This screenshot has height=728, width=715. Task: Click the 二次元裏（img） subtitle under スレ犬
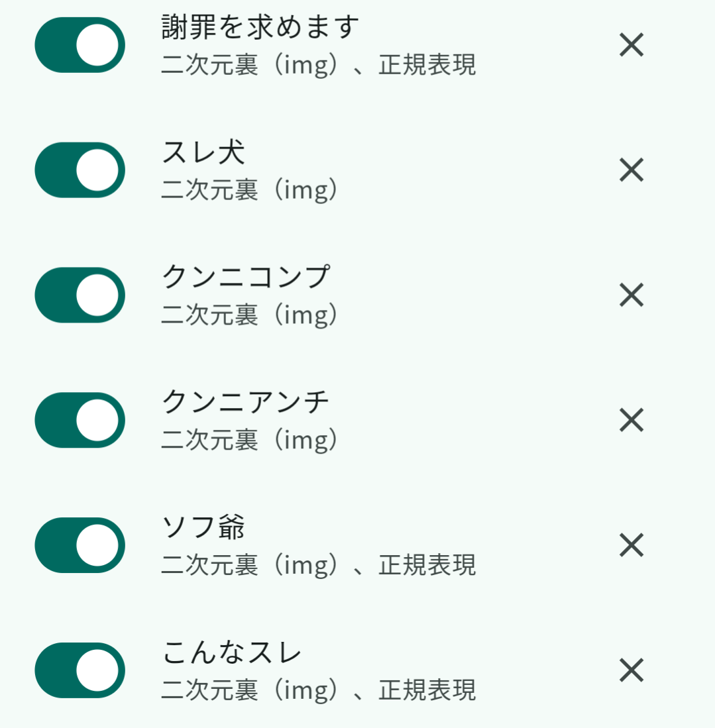pos(250,191)
